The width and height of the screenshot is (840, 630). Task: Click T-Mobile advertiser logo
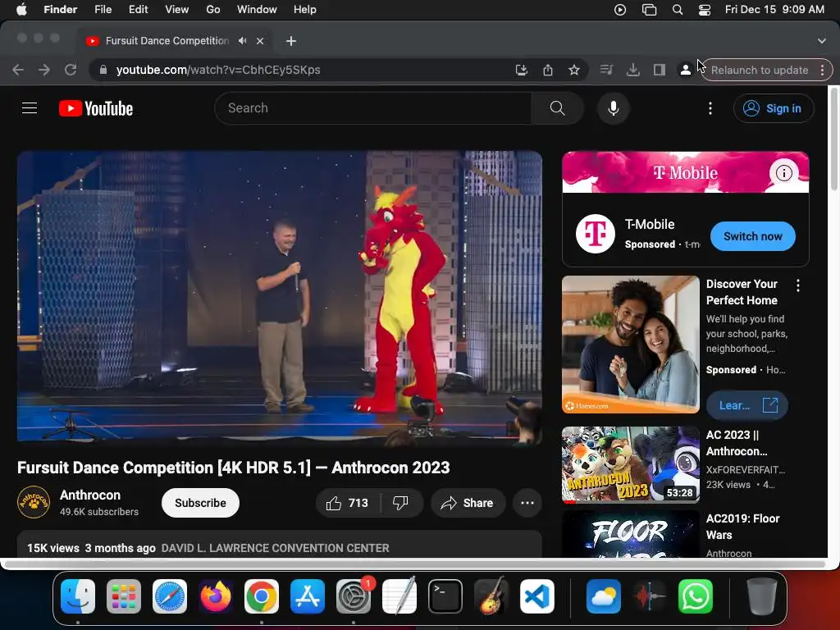click(x=596, y=234)
